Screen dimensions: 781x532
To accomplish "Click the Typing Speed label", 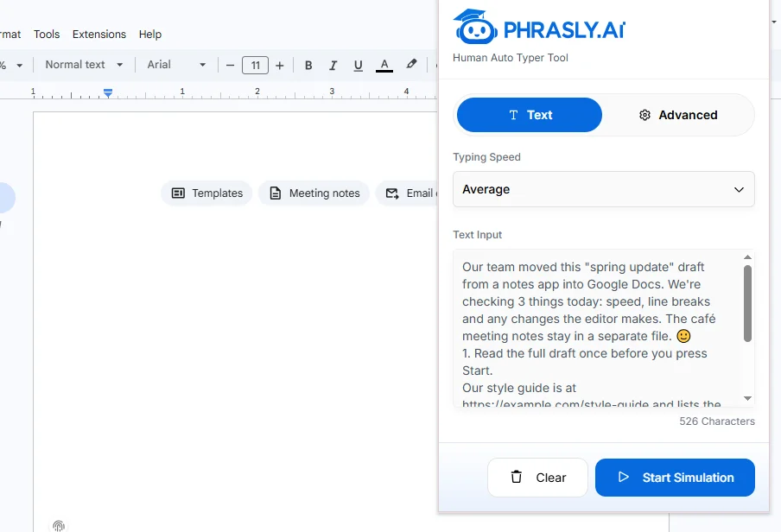I will coord(486,157).
